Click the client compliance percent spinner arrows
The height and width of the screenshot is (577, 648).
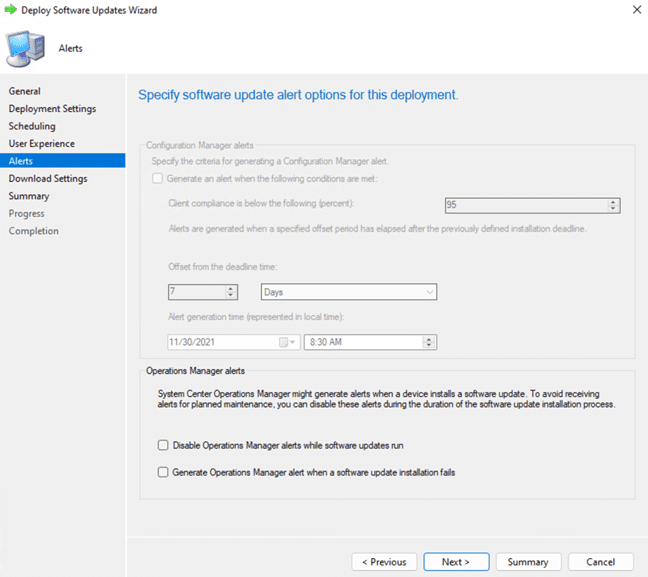613,206
